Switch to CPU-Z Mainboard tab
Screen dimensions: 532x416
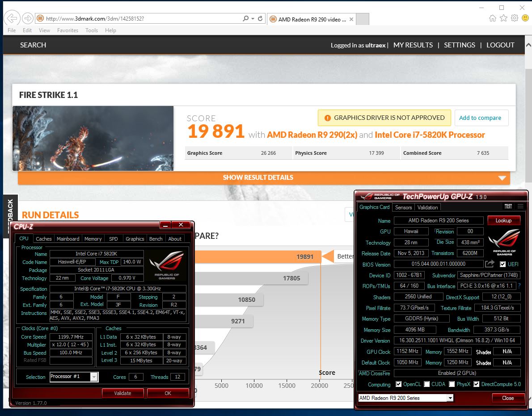[x=68, y=239]
